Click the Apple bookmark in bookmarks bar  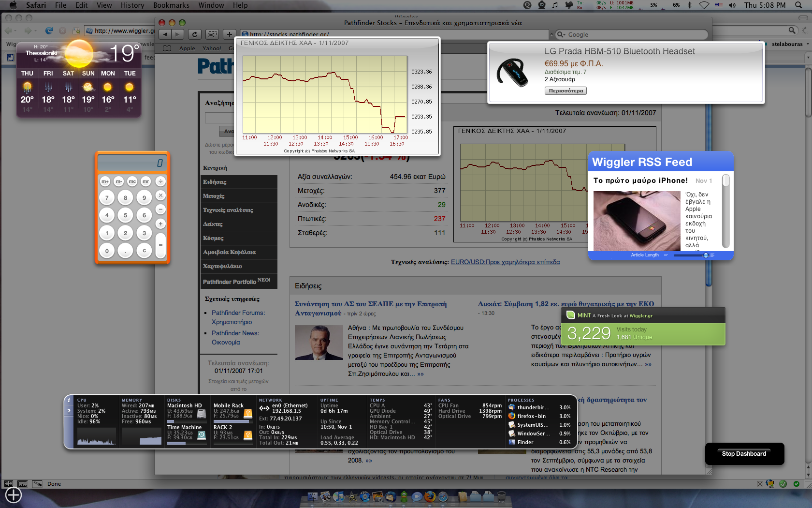(x=187, y=48)
